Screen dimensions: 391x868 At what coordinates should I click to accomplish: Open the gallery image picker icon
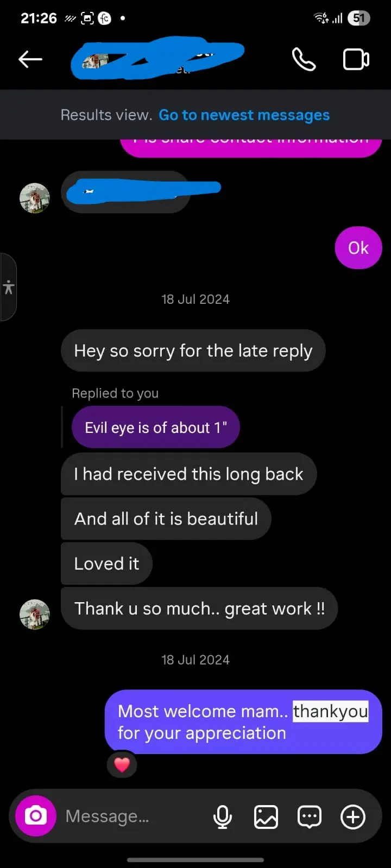coord(266,816)
